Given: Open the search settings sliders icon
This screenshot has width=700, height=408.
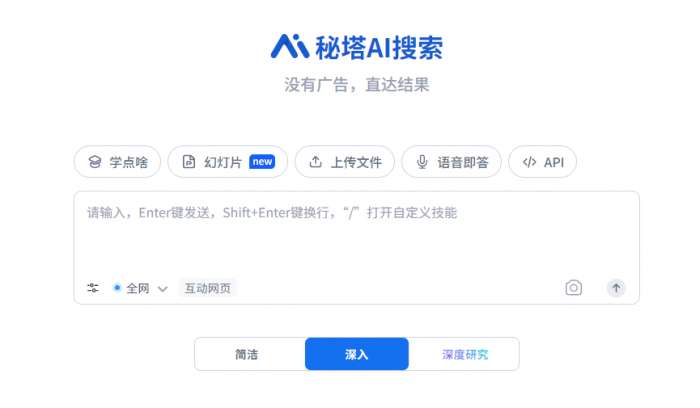Looking at the screenshot, I should (93, 288).
